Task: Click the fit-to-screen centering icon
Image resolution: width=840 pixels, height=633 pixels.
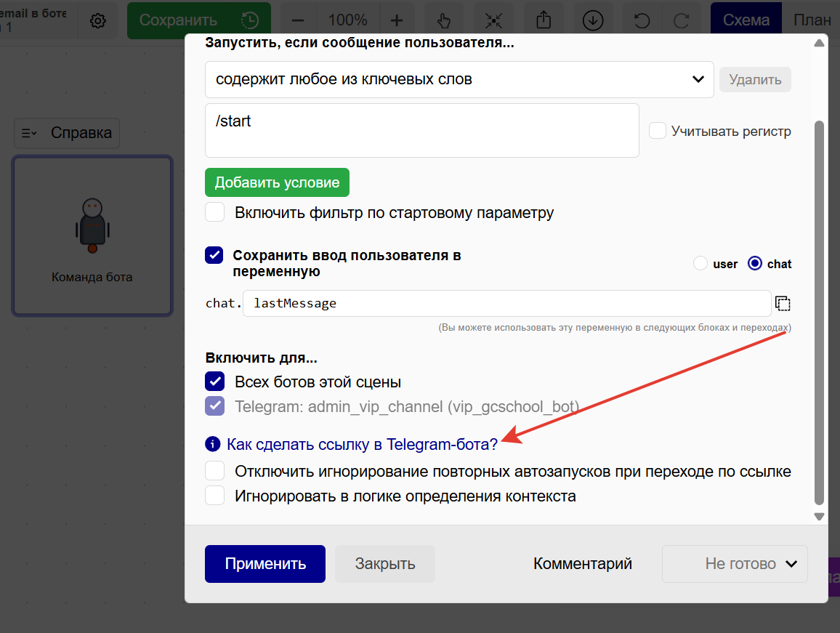Action: 494,20
